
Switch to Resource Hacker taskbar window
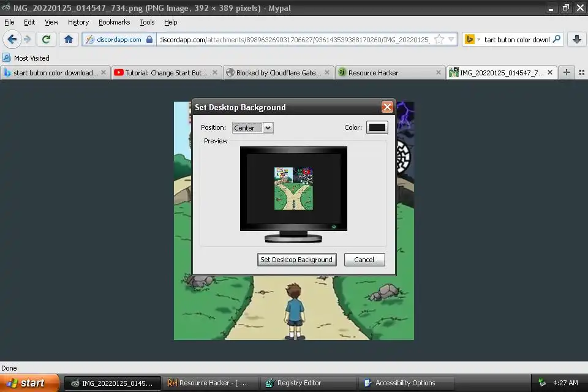(210, 383)
